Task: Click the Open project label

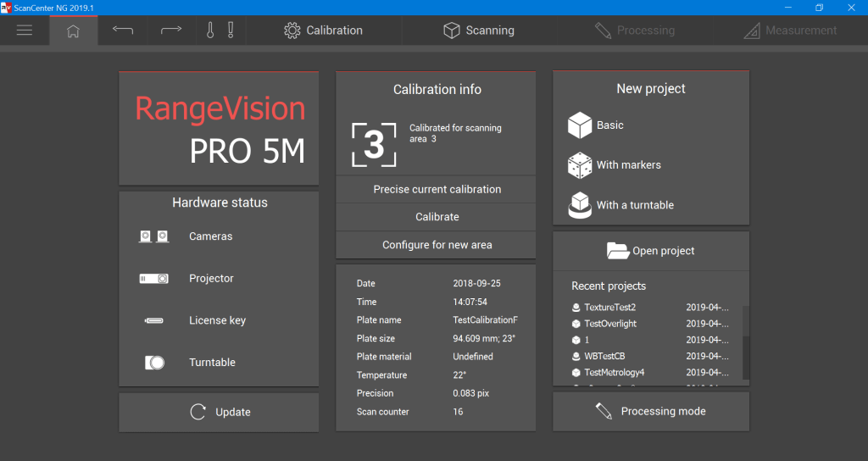Action: (x=663, y=251)
